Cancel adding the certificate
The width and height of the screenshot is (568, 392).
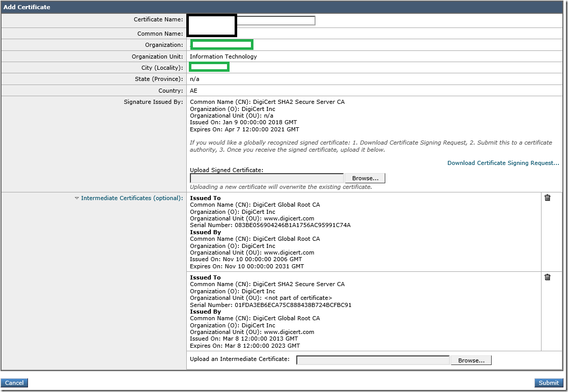14,382
